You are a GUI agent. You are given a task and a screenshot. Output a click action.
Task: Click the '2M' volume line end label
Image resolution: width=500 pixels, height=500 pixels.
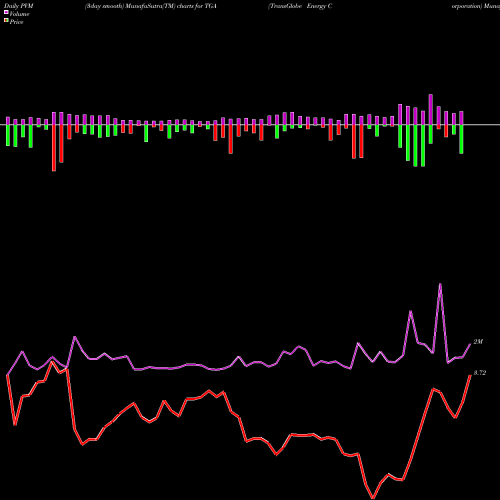point(478,342)
